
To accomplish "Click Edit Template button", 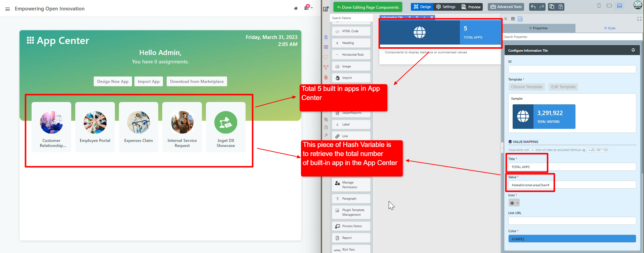I will pos(563,87).
